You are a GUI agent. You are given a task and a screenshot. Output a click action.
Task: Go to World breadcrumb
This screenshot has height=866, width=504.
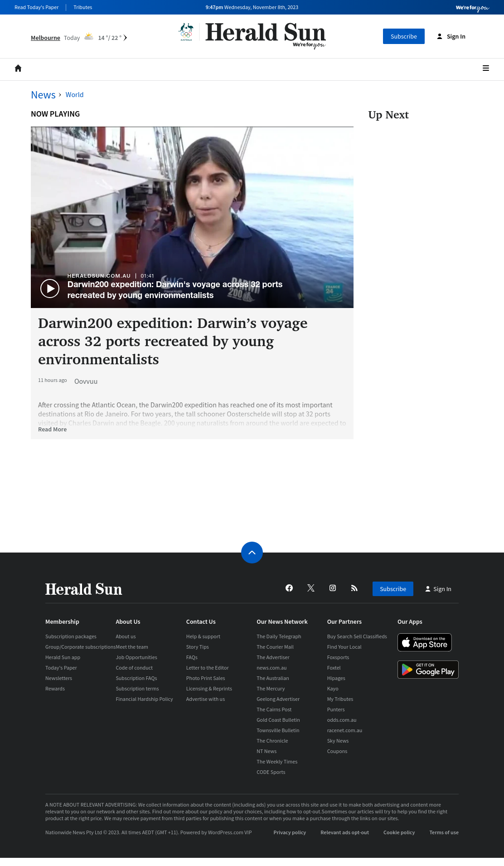pyautogui.click(x=74, y=95)
